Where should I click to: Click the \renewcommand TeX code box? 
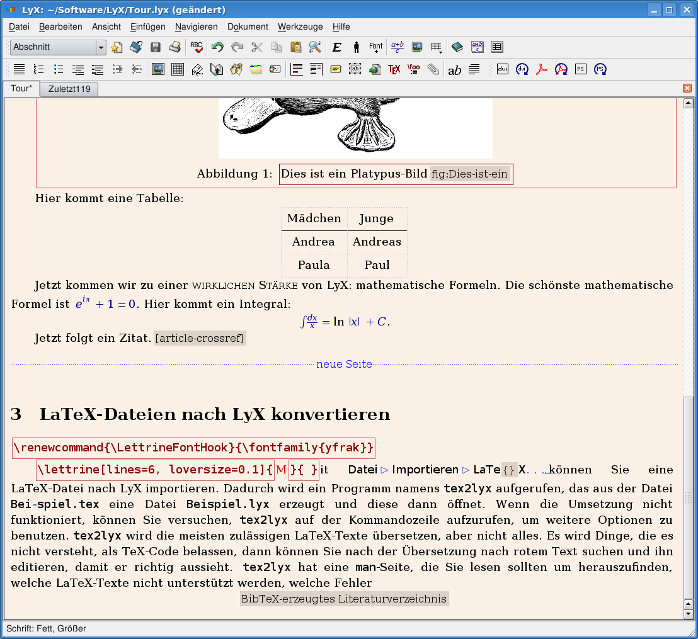194,448
